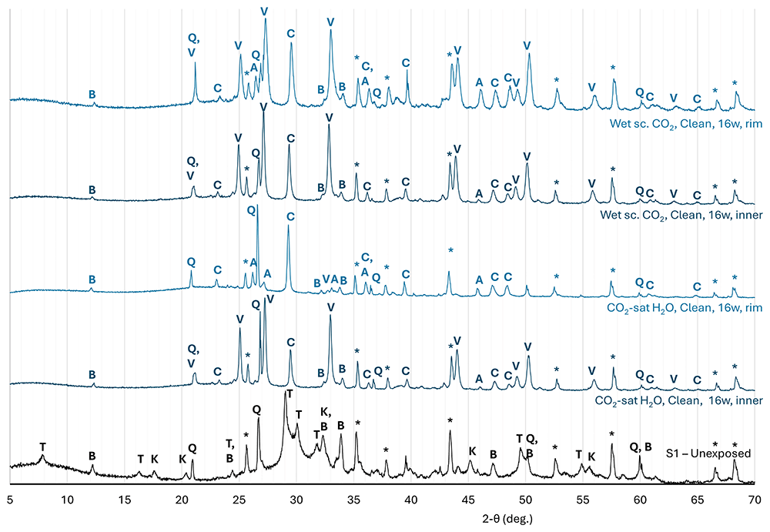Image resolution: width=770 pixels, height=532 pixels.
Task: Click the "Q, V" label in the Wet sc. rim pattern
Action: click(193, 45)
